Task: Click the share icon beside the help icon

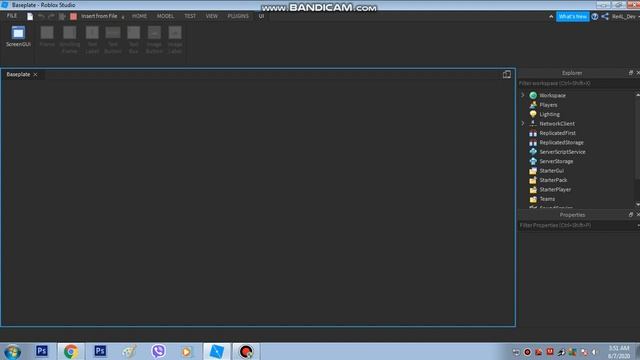Action: (x=605, y=16)
